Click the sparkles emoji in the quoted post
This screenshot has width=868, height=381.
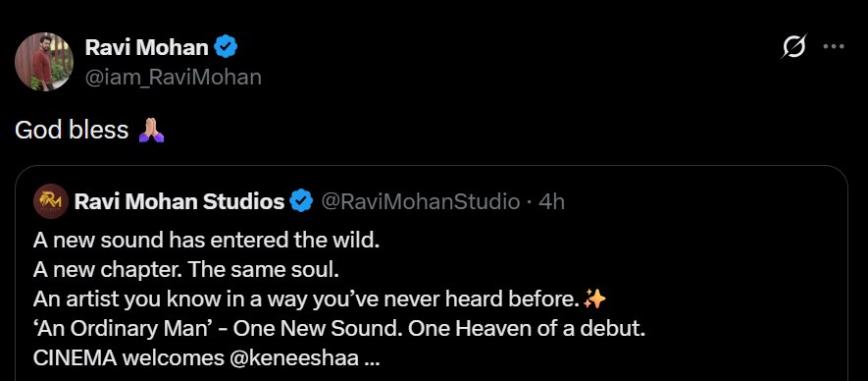(x=594, y=299)
